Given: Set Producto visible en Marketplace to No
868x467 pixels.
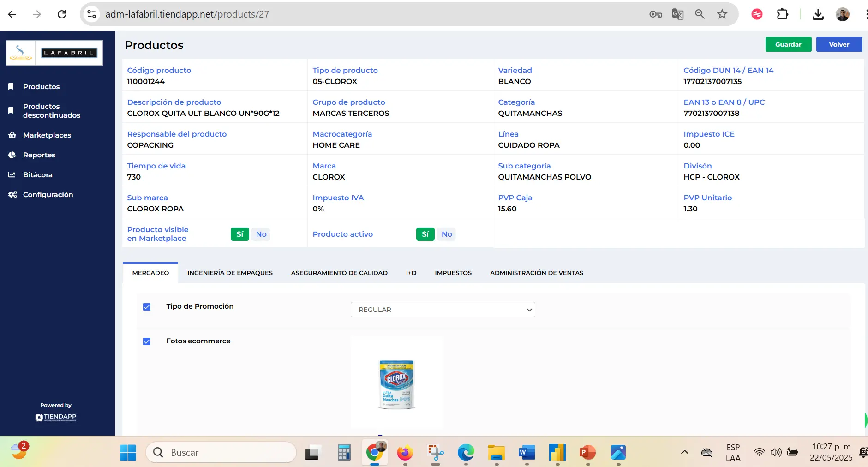Looking at the screenshot, I should [x=261, y=234].
